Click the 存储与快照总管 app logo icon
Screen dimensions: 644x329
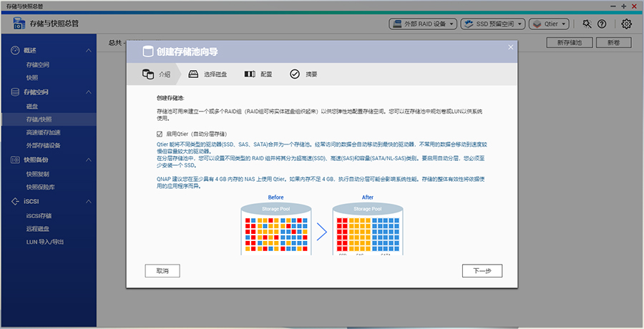click(x=19, y=24)
